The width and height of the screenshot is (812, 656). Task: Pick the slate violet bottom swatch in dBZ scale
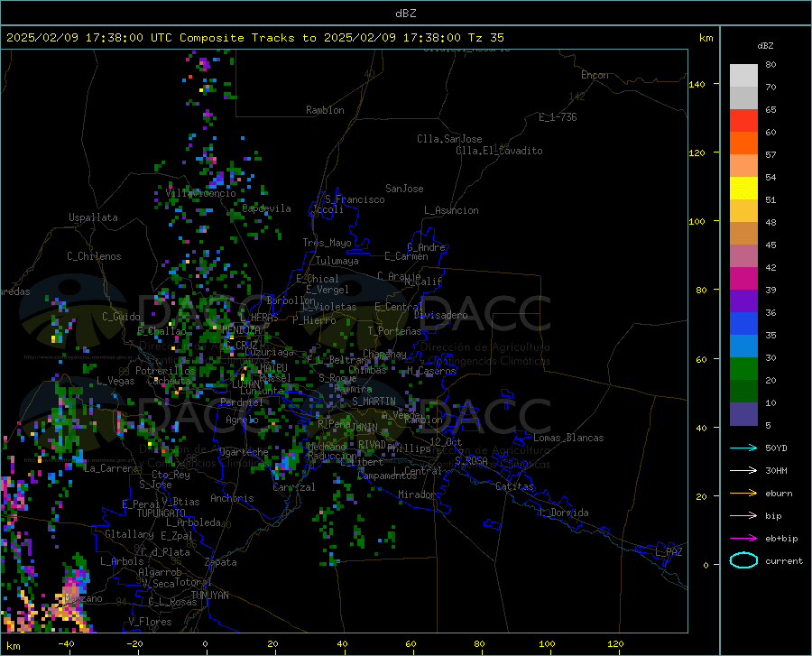[743, 413]
